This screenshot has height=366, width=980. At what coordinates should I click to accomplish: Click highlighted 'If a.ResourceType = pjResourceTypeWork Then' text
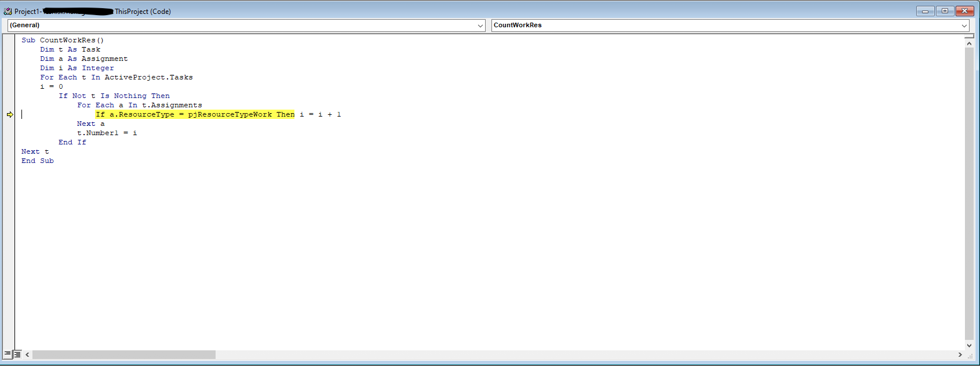(195, 115)
